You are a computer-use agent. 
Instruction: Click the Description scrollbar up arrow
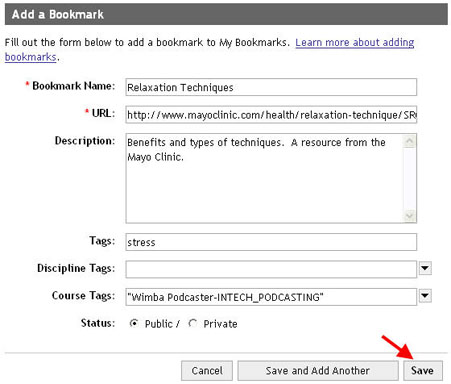pos(409,141)
